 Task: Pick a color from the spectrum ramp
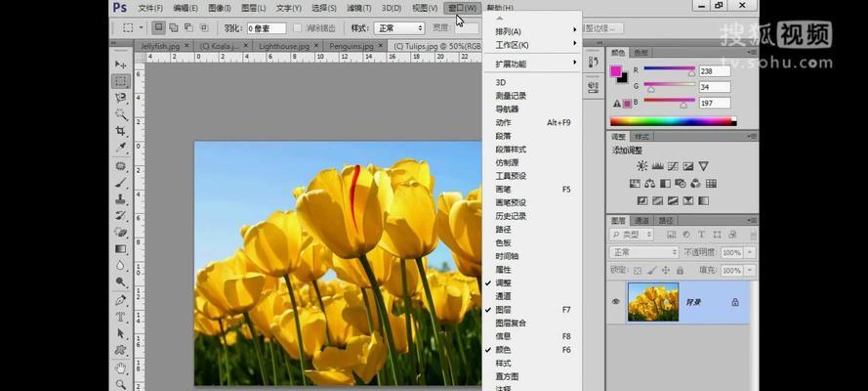click(673, 121)
